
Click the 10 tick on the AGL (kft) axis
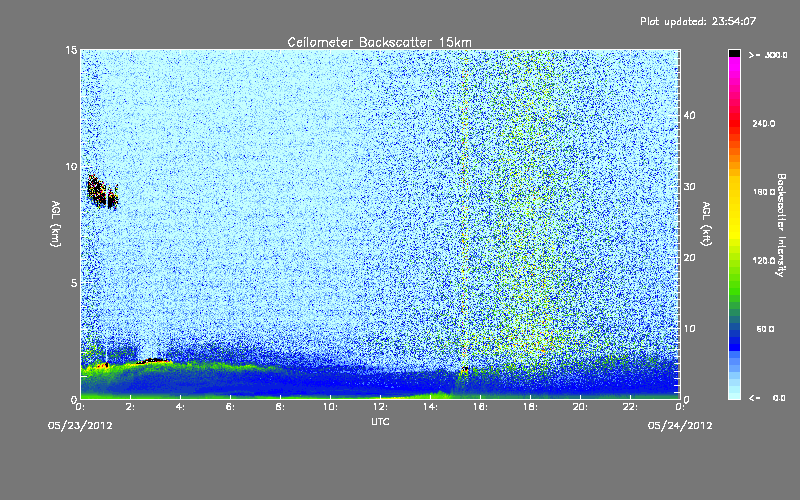(689, 329)
